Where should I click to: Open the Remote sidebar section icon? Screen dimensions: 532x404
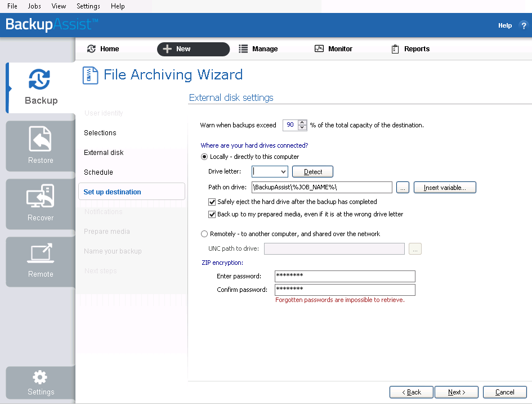41,253
